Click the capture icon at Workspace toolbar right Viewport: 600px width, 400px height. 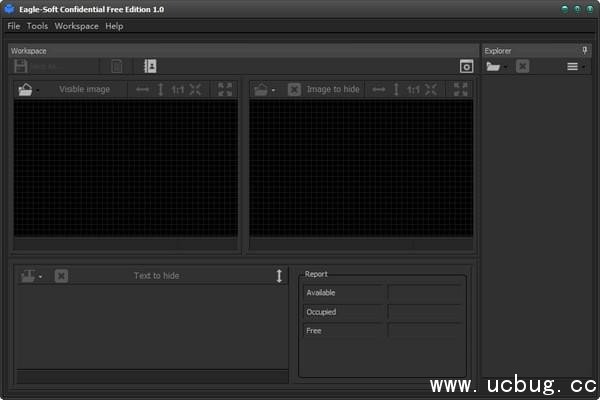(466, 67)
